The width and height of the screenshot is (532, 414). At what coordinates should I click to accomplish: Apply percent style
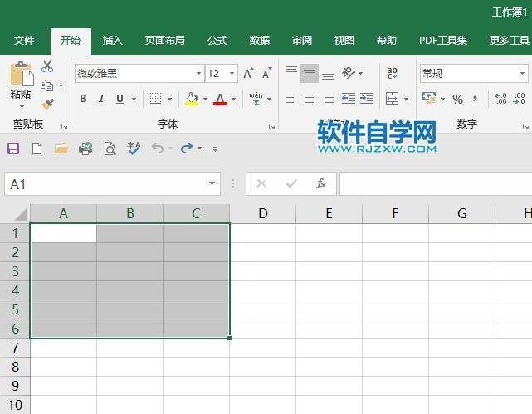(457, 99)
